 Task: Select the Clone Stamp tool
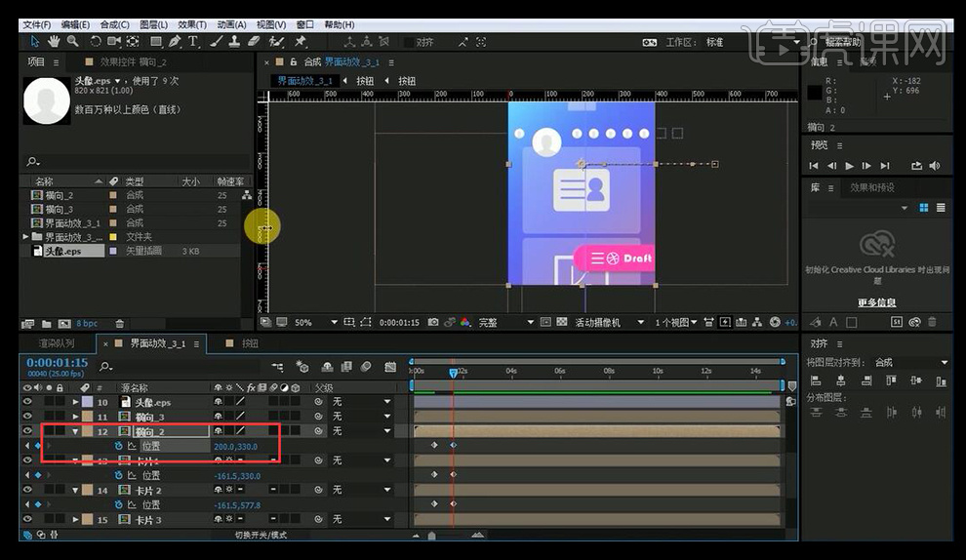[x=235, y=41]
